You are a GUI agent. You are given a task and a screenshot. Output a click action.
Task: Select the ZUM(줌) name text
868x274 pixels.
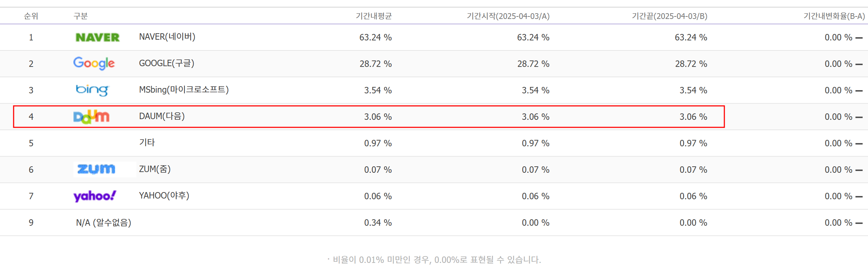(155, 169)
